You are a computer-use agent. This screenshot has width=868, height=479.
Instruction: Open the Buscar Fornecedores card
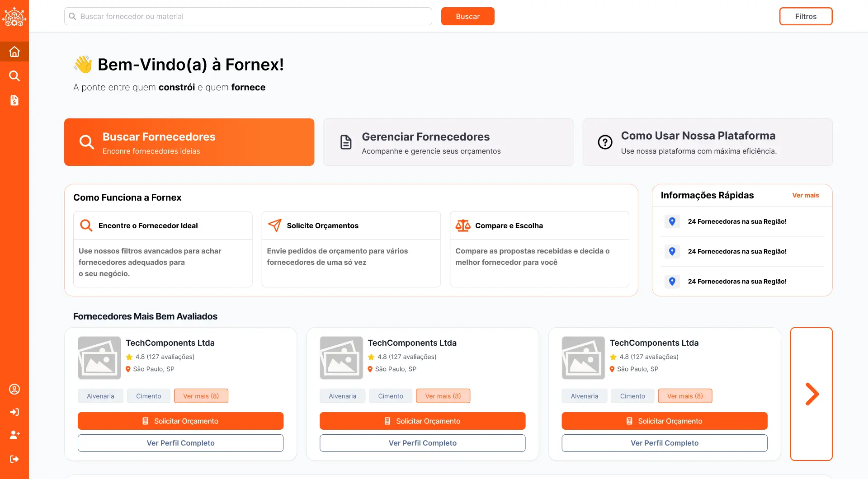pos(189,142)
